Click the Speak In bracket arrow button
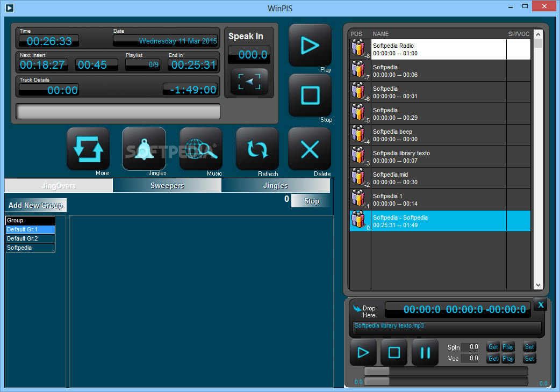The width and height of the screenshot is (560, 392). (249, 82)
